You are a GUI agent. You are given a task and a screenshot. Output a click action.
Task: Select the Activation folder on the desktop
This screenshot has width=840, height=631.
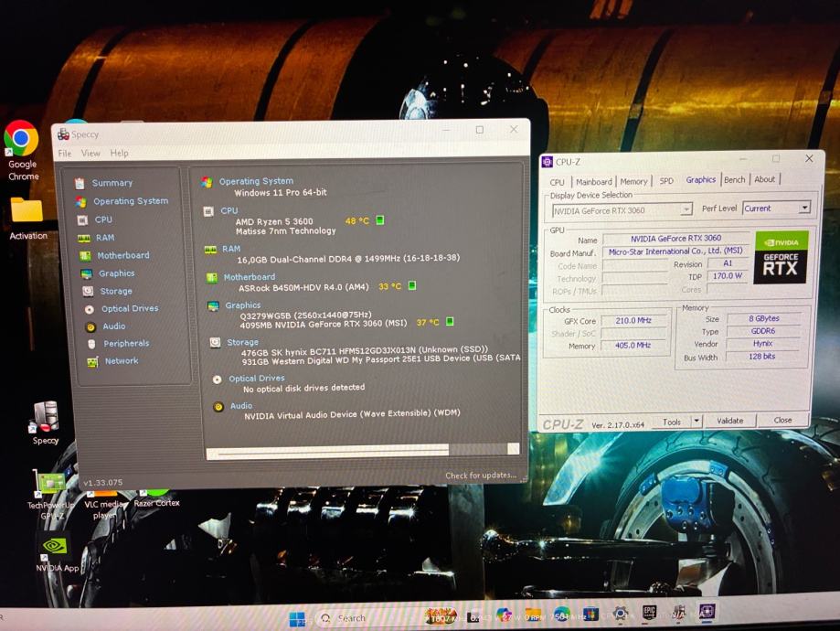(27, 219)
